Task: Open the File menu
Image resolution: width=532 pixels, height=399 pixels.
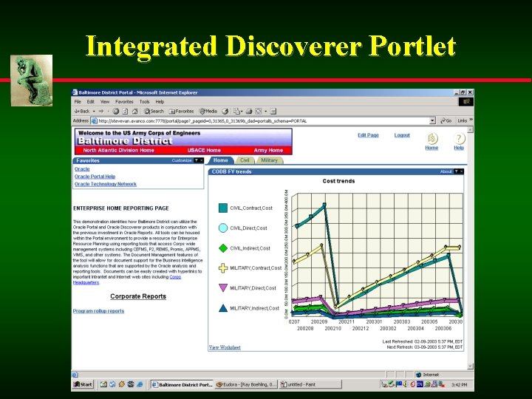Action: tap(78, 101)
